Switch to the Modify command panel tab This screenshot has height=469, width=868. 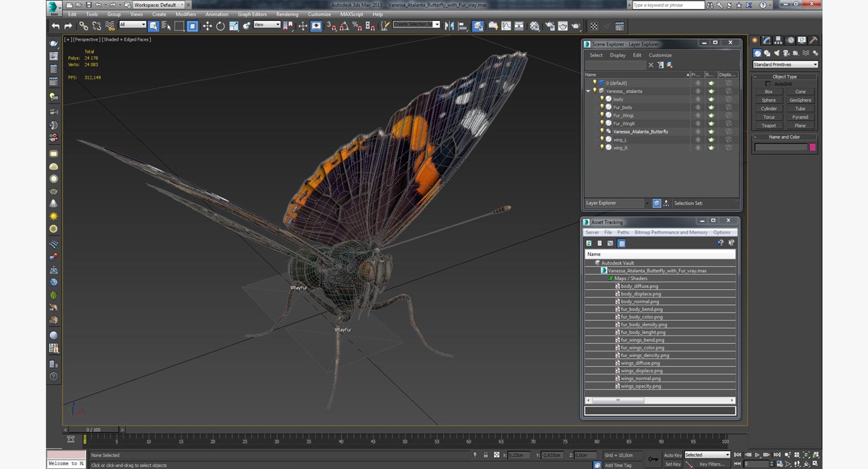[766, 40]
